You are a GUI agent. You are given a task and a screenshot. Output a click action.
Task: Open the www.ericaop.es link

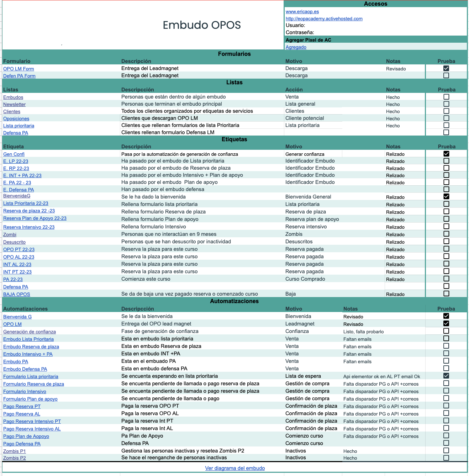[x=302, y=11]
